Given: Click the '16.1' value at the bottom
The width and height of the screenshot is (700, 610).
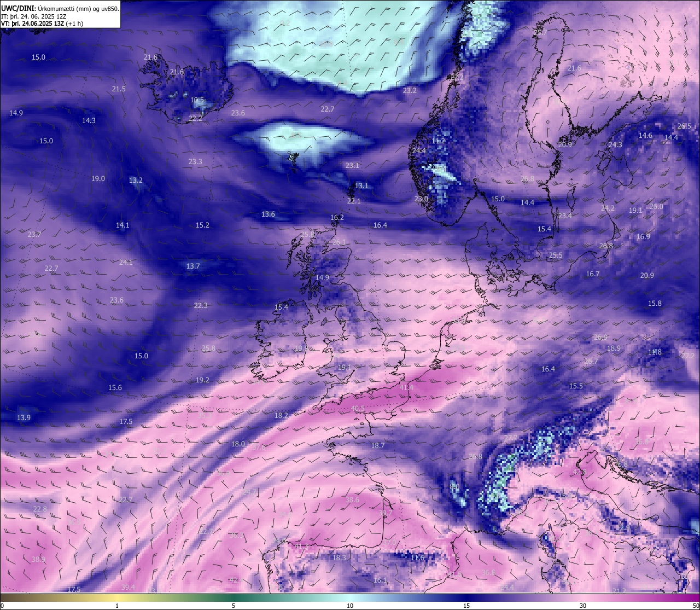Looking at the screenshot, I should pyautogui.click(x=380, y=580).
